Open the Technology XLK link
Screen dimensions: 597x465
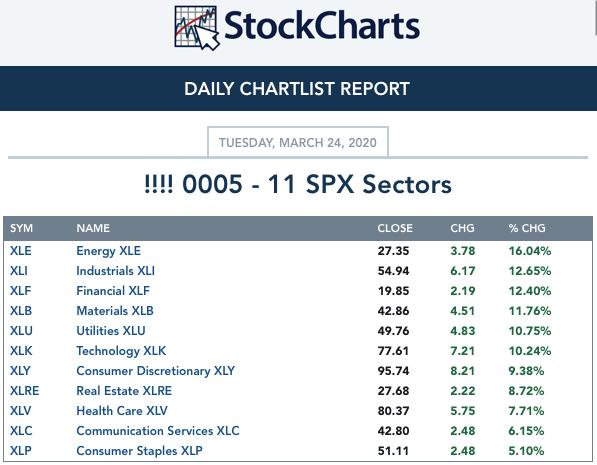(121, 351)
